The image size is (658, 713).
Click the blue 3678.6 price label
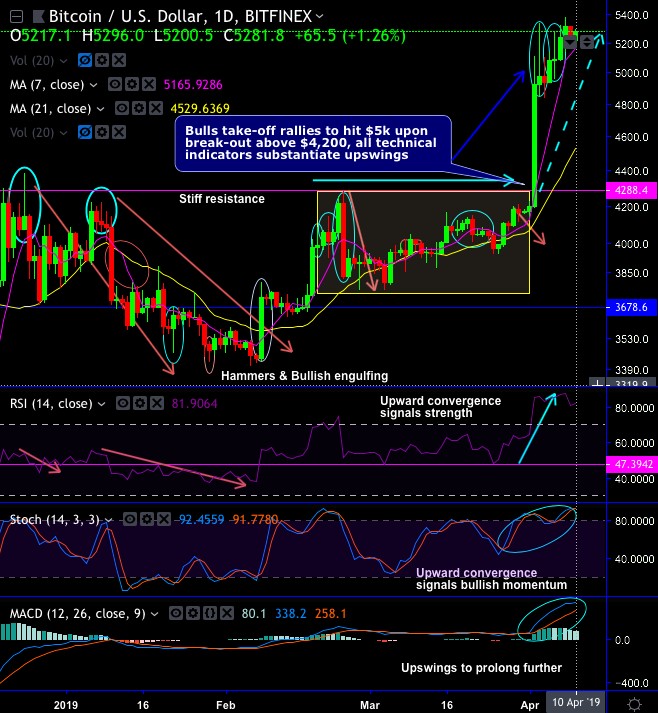[x=631, y=307]
